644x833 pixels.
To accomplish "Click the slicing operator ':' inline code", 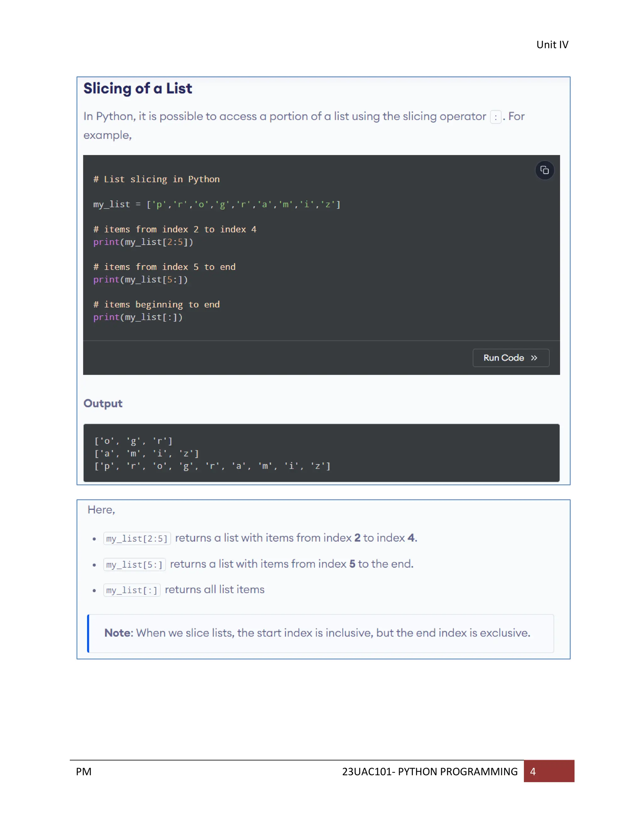I will click(496, 117).
